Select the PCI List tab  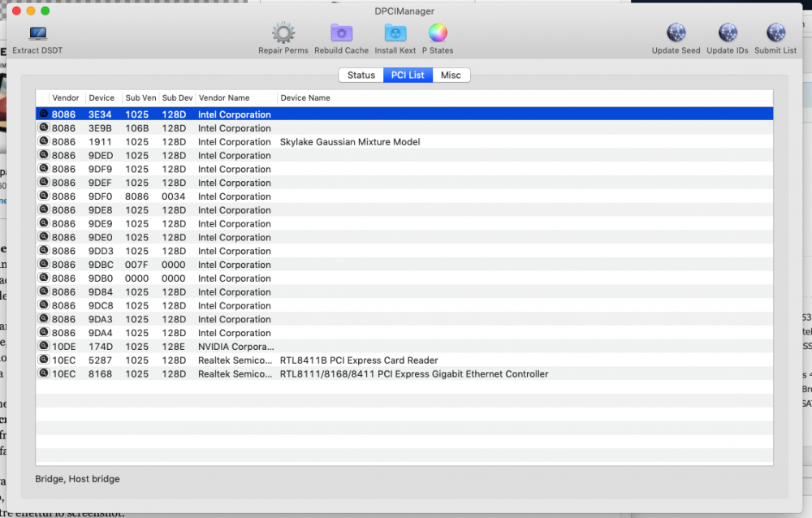click(x=408, y=76)
